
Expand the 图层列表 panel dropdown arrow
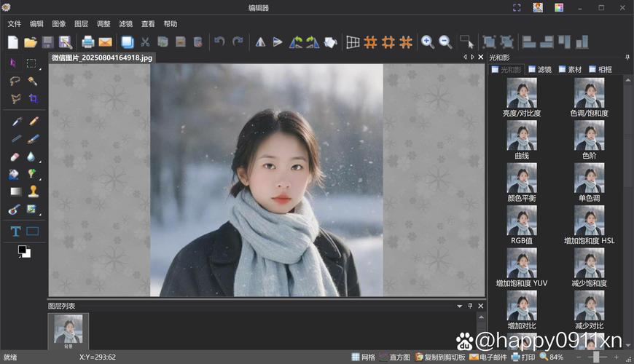tap(460, 306)
